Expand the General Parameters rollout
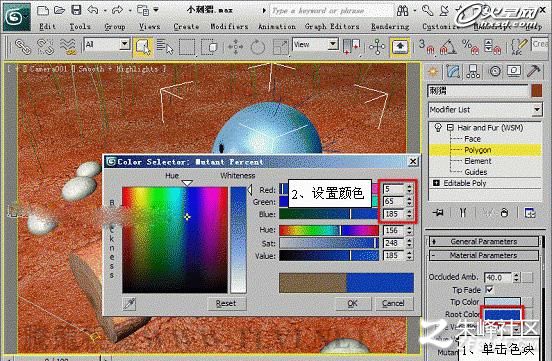Screen dimensions: 552x361 484,242
